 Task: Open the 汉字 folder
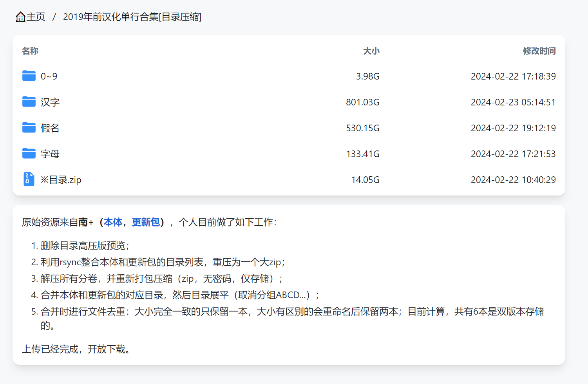coord(50,102)
